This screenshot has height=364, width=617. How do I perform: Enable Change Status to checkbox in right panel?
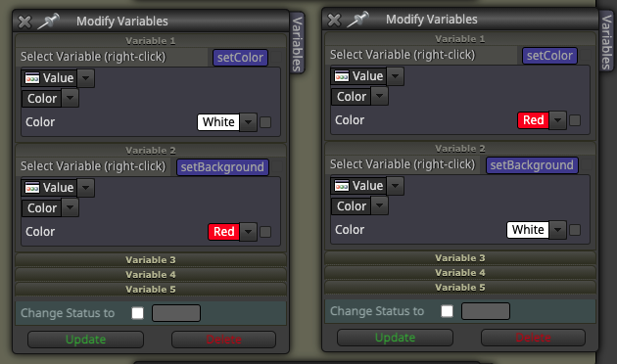point(447,311)
